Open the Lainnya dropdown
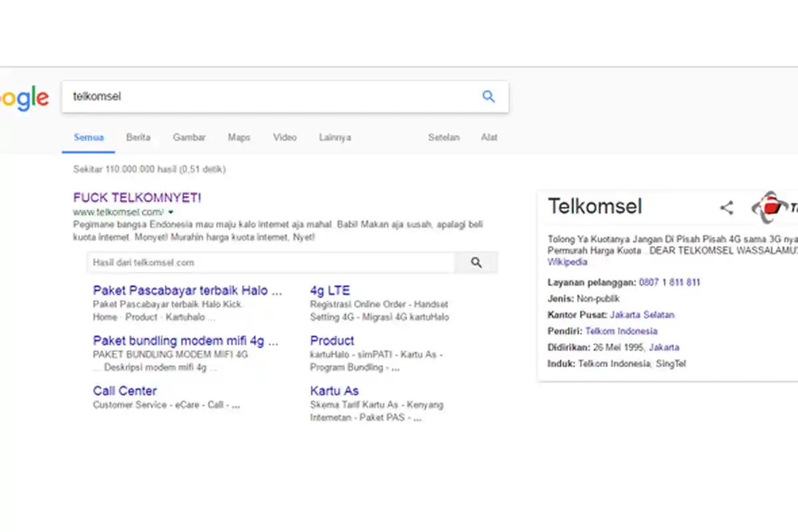The width and height of the screenshot is (798, 532). (334, 138)
